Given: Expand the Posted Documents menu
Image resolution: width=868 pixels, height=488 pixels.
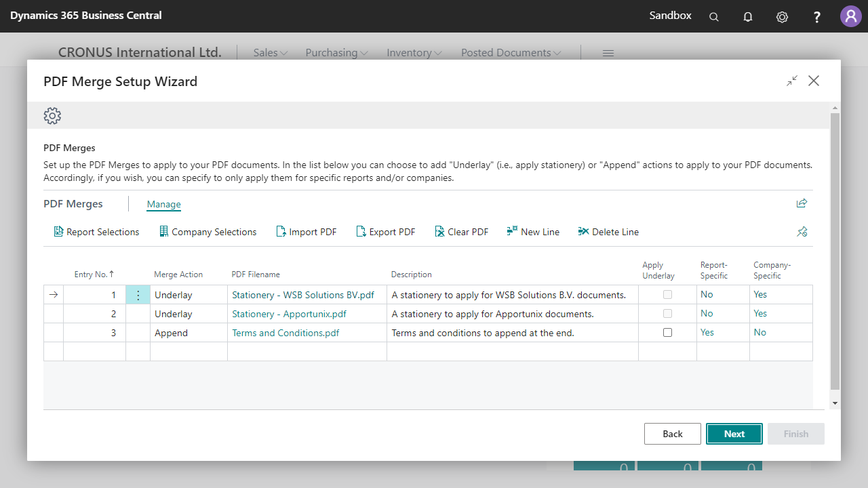Looking at the screenshot, I should pos(511,53).
